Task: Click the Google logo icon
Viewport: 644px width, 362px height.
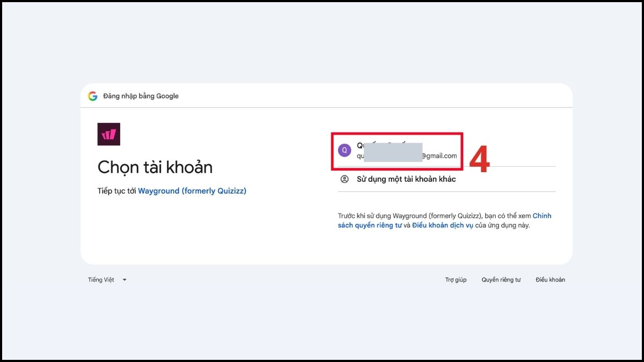Action: [93, 96]
